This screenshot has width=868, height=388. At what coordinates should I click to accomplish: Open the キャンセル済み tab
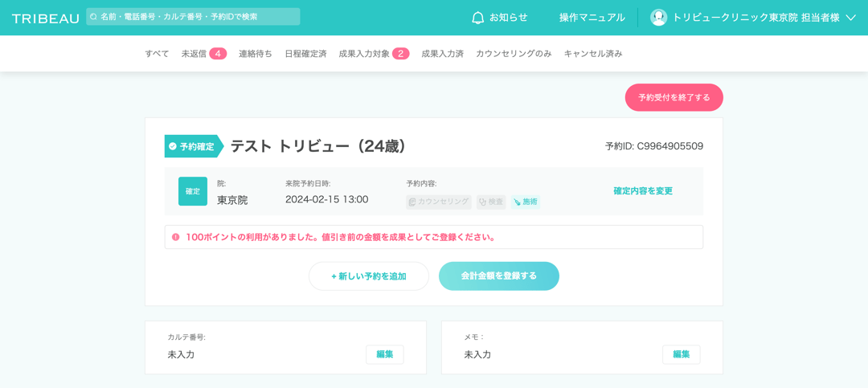tap(593, 54)
